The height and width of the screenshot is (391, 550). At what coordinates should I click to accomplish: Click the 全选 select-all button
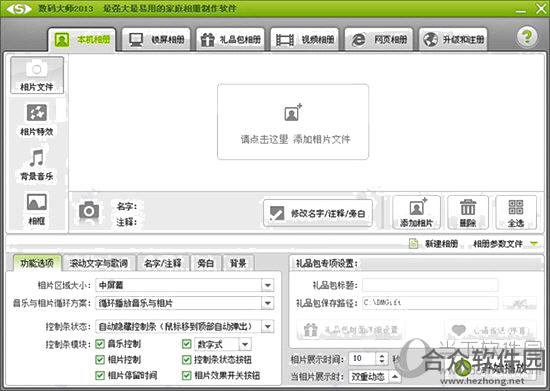(x=516, y=213)
